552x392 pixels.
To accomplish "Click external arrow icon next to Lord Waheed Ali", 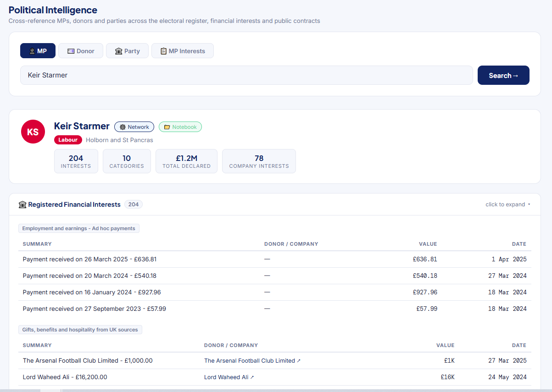I will (x=252, y=377).
